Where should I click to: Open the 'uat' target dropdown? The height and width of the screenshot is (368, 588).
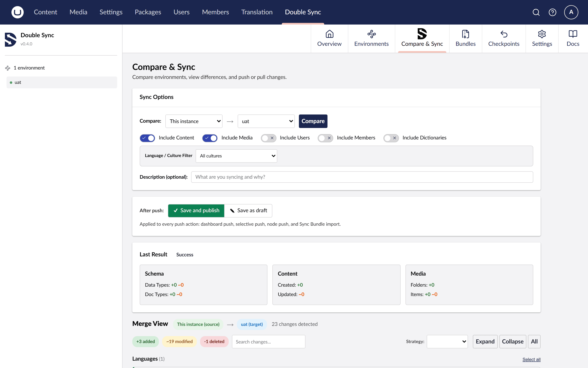(266, 121)
